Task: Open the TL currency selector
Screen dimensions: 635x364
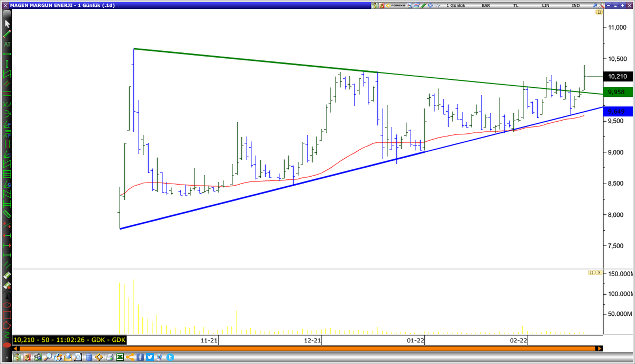Action: pyautogui.click(x=515, y=5)
